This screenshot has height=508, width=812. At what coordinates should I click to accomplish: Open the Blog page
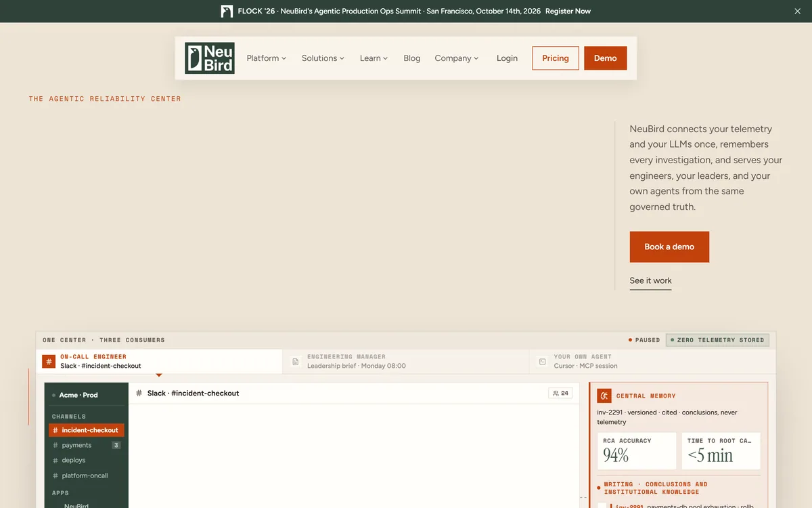(x=412, y=58)
